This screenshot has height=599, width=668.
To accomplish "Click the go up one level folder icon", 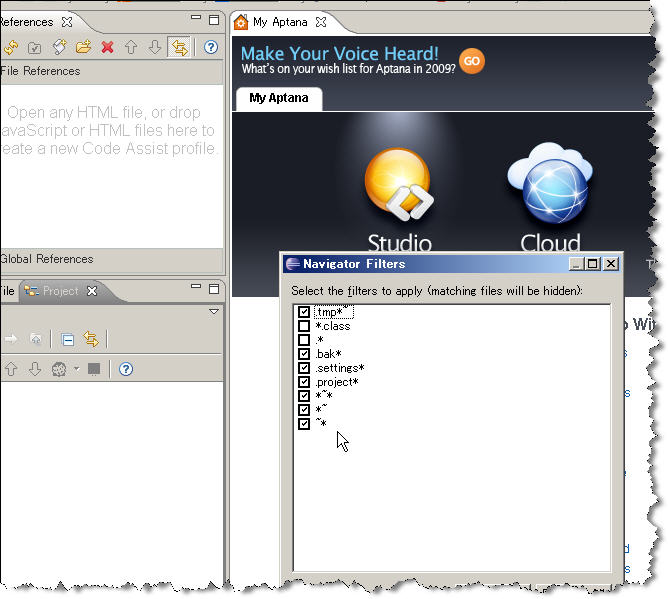I will pos(36,339).
